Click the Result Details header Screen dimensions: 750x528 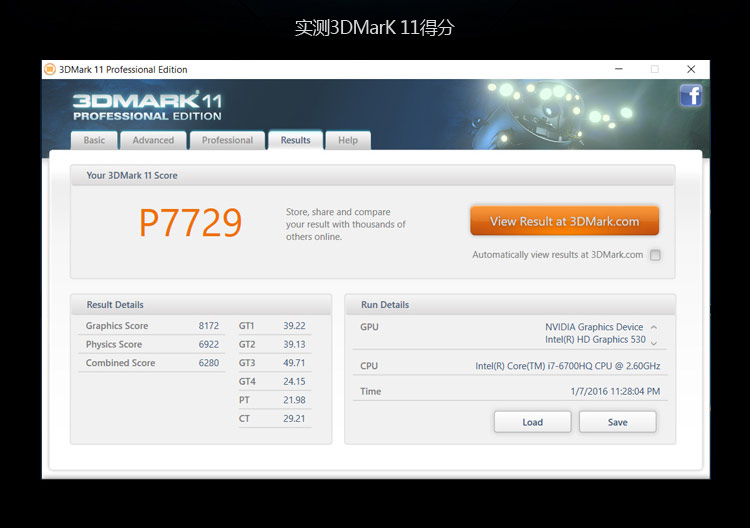tap(115, 305)
